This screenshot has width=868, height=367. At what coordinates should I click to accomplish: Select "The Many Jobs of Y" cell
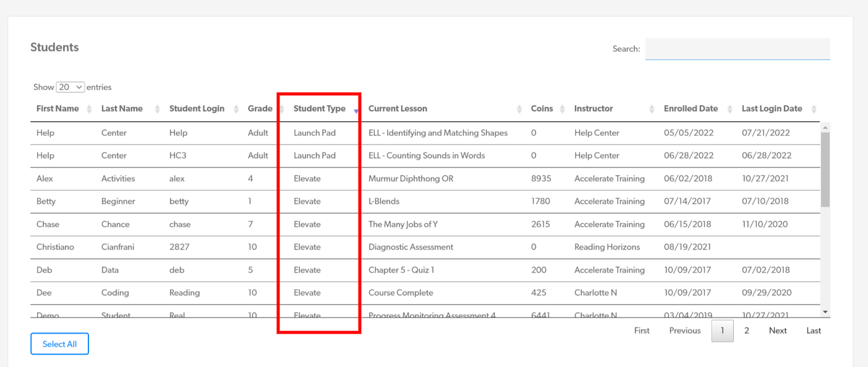click(x=403, y=224)
